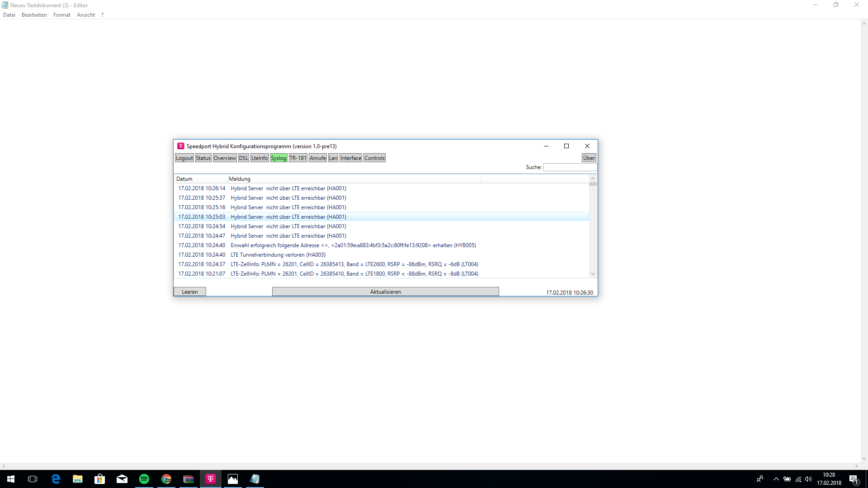Viewport: 868px width, 488px height.
Task: Select the log entry at 10:26:14
Action: pyautogui.click(x=382, y=188)
